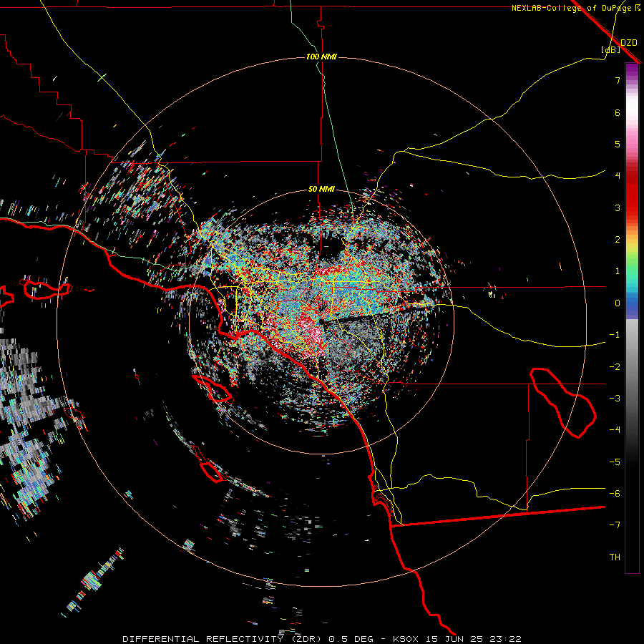The image size is (644, 644).
Task: Click the -5 value on color scale
Action: 615,462
